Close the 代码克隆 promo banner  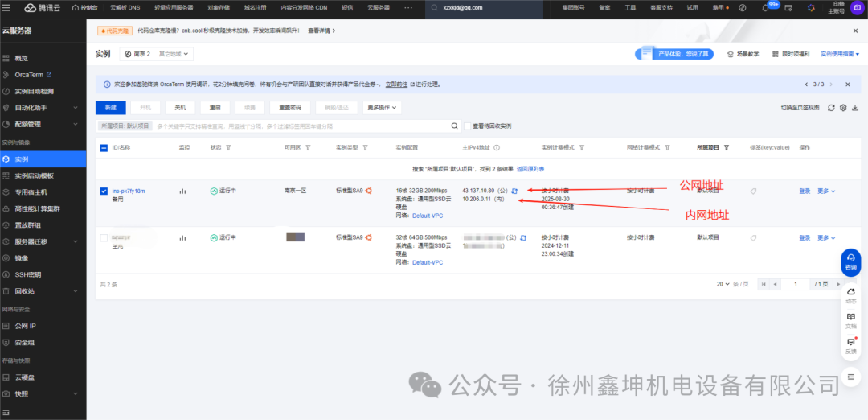(855, 31)
